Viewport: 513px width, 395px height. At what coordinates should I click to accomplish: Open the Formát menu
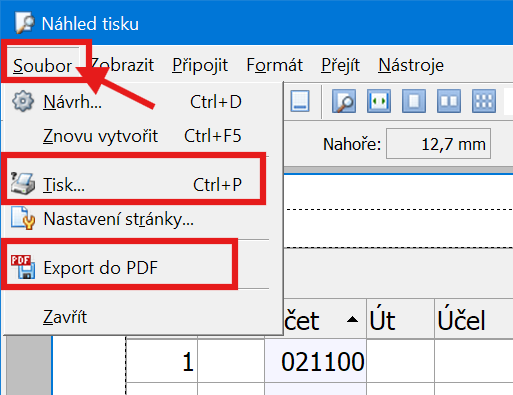click(274, 65)
